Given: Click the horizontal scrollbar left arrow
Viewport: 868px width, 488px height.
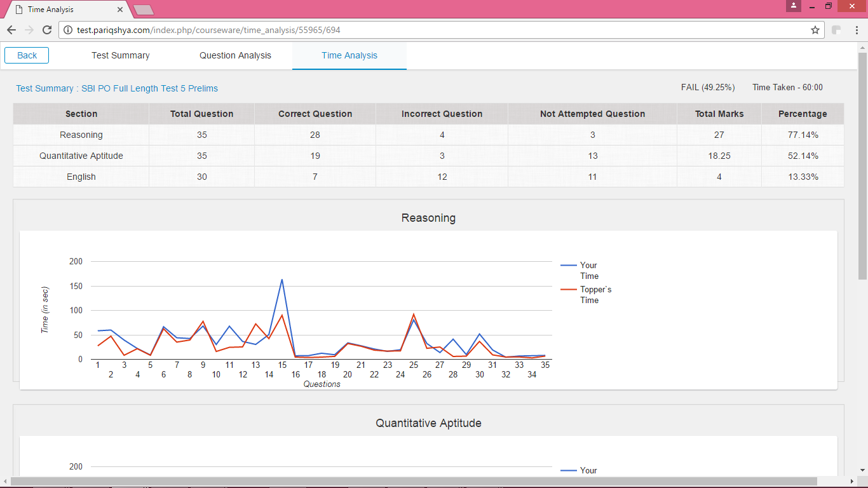Looking at the screenshot, I should [x=5, y=482].
